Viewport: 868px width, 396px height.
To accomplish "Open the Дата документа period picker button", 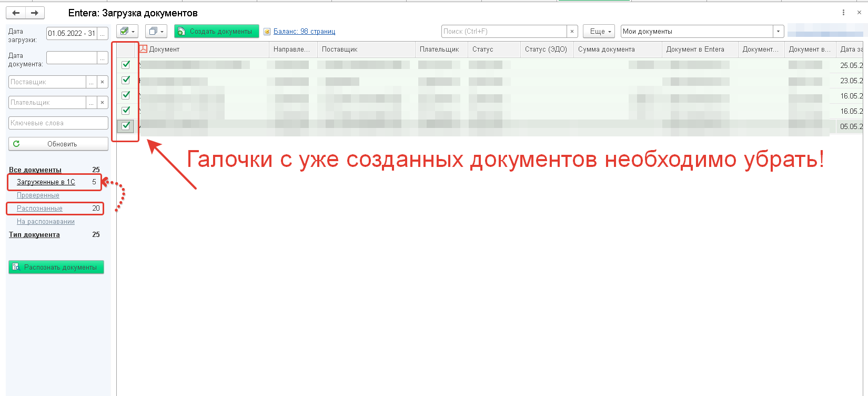I will pos(103,57).
